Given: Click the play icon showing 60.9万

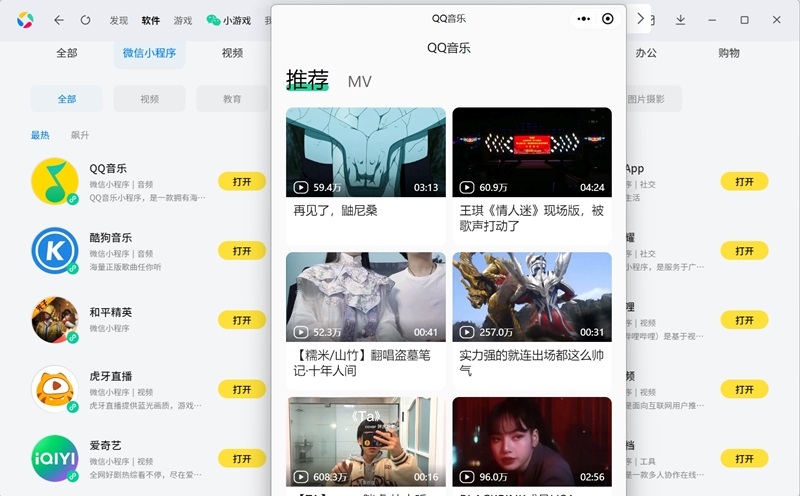Looking at the screenshot, I should pyautogui.click(x=467, y=187).
